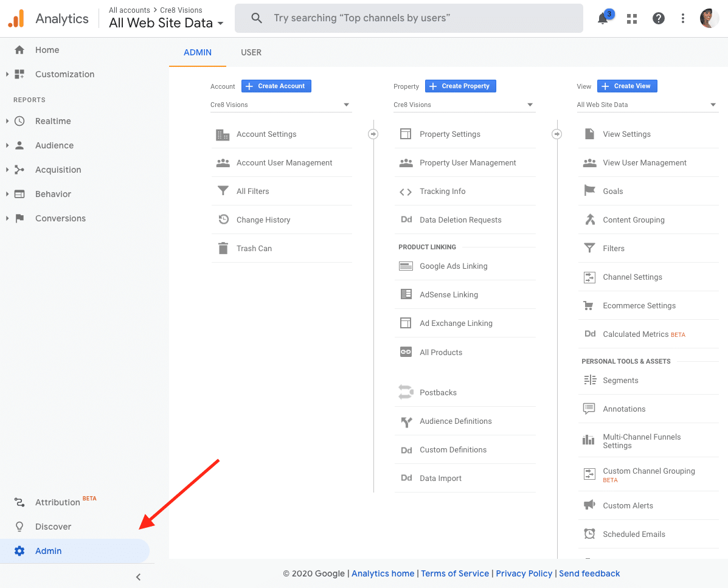Viewport: 728px width, 588px height.
Task: Open the notifications bell
Action: click(603, 18)
